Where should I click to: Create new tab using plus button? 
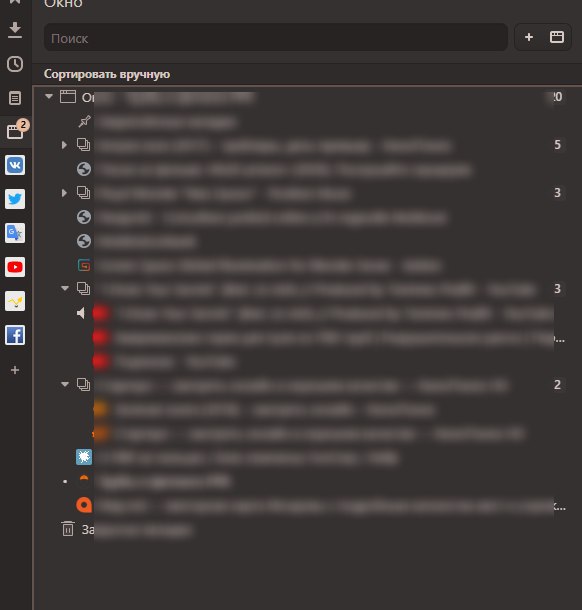(529, 37)
